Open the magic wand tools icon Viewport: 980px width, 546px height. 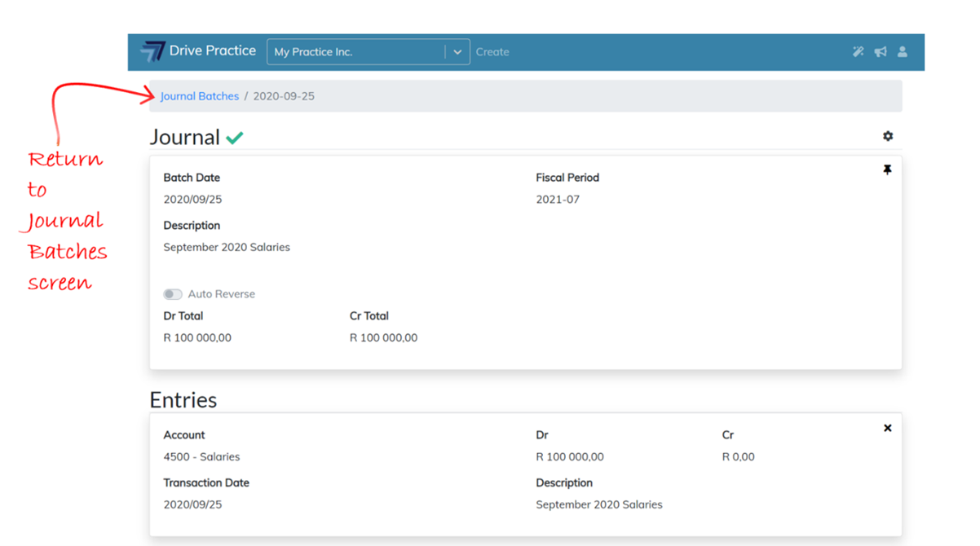tap(858, 51)
